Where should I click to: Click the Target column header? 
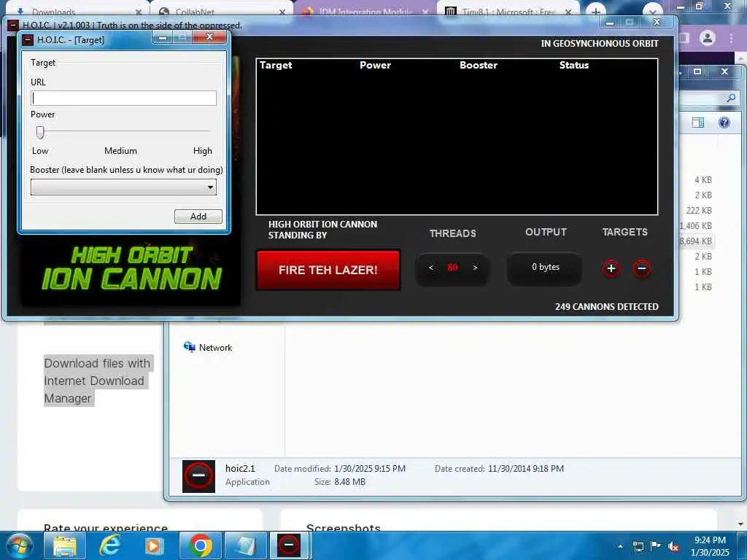[275, 65]
